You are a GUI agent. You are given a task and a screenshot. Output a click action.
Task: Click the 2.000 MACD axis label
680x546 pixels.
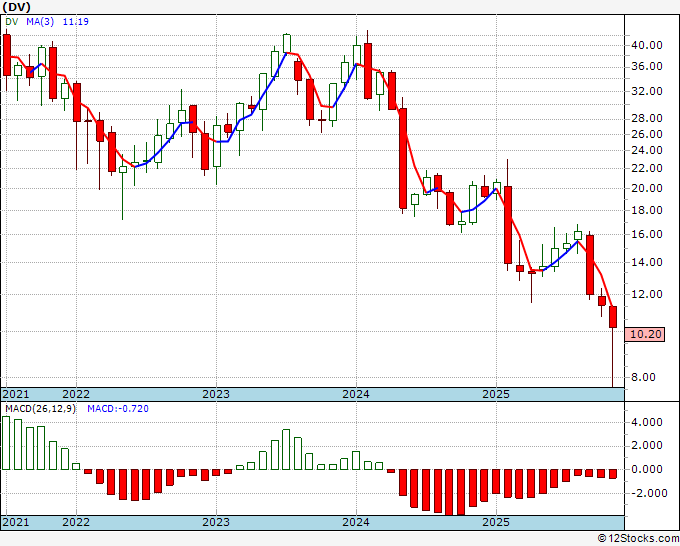click(x=647, y=445)
